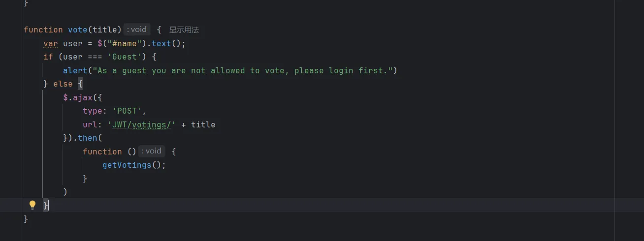The height and width of the screenshot is (241, 644).
Task: Click the 'title' variable after the URL
Action: [x=203, y=124]
